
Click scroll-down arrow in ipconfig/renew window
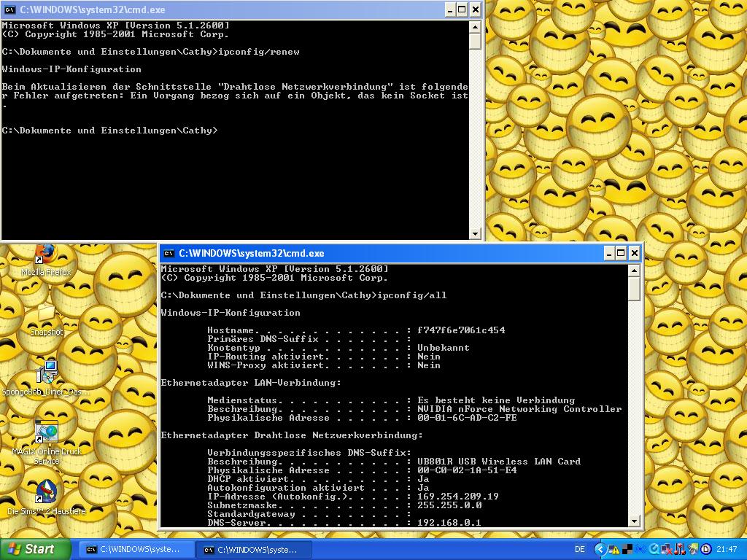(475, 233)
